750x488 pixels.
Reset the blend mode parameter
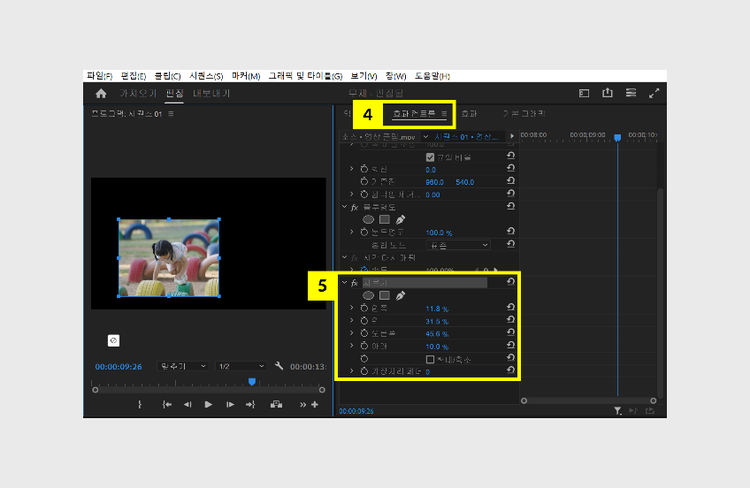point(511,244)
